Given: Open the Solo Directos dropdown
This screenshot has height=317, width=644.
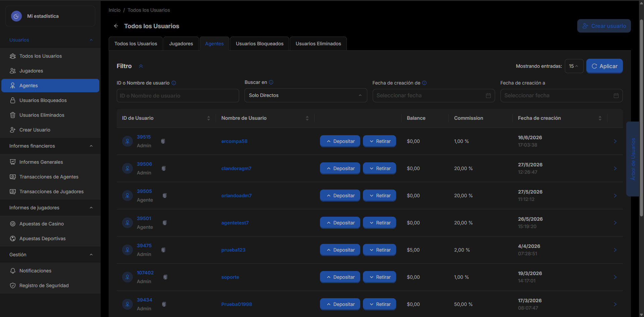Looking at the screenshot, I should 306,95.
